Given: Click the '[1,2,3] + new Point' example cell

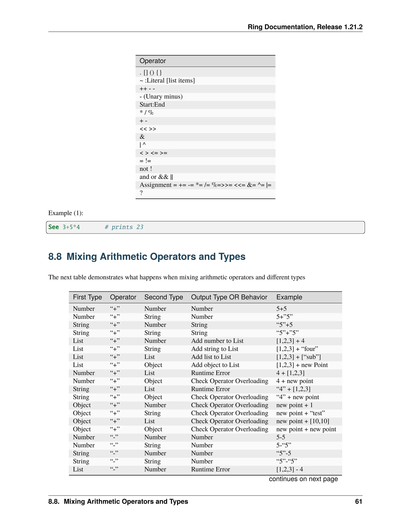Looking at the screenshot, I should (x=302, y=365).
